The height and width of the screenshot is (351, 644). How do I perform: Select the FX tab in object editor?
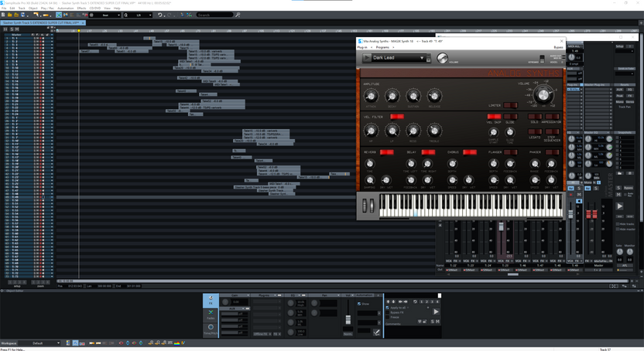211,300
